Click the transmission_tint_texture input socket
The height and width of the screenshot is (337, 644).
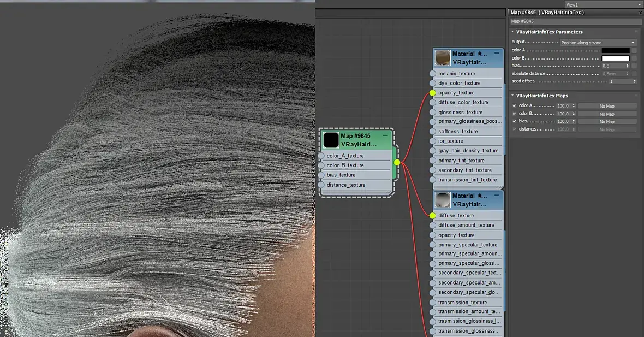click(432, 180)
